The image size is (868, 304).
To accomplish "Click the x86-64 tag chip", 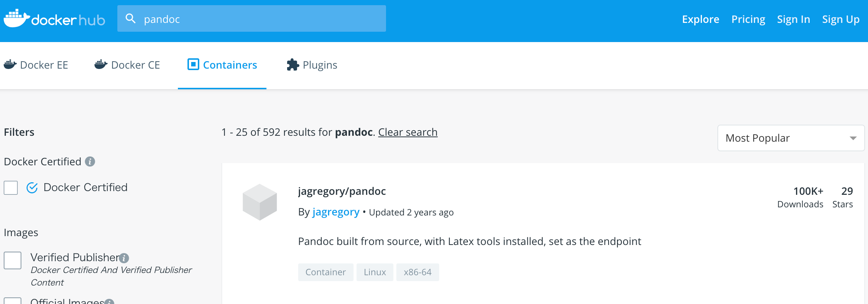I will [417, 272].
